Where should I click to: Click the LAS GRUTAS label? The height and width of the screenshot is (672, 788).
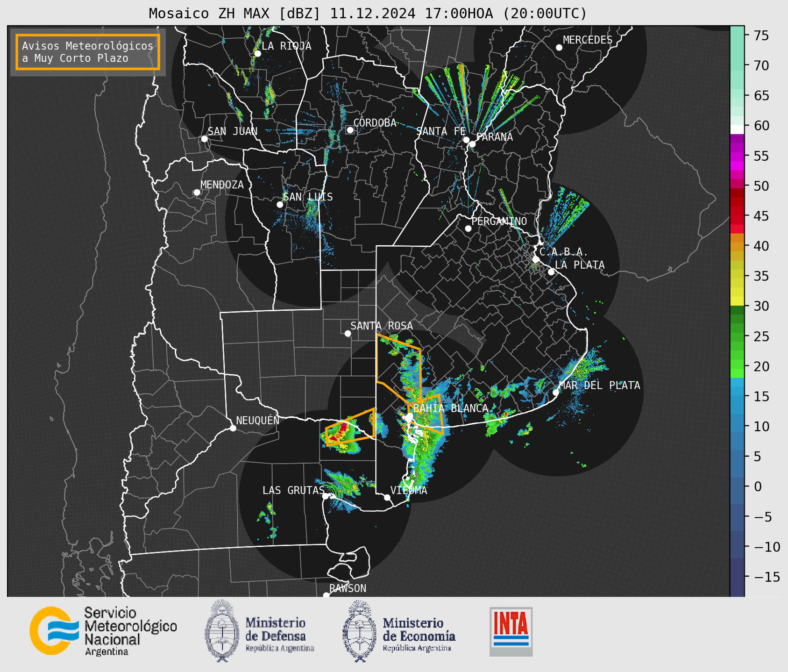tap(293, 490)
